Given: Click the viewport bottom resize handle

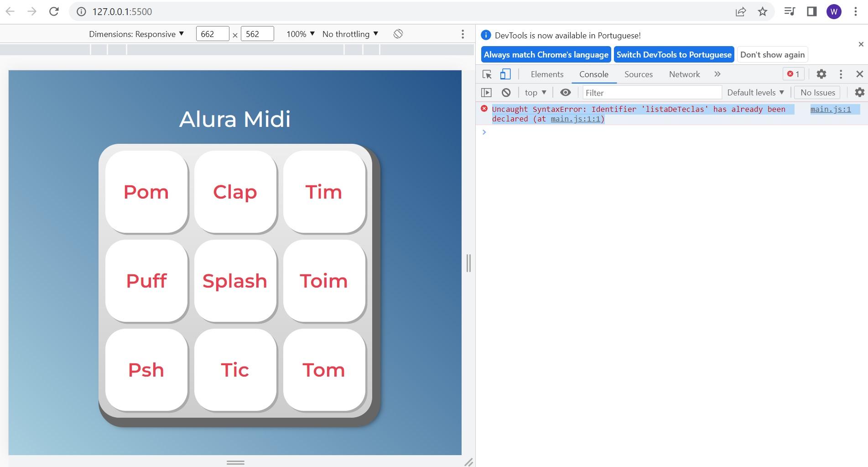Looking at the screenshot, I should [235, 462].
